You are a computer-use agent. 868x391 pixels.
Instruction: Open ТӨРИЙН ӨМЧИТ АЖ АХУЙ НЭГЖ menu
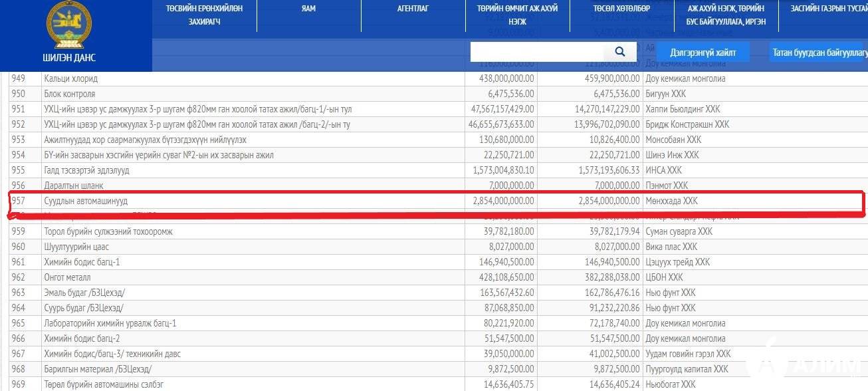pyautogui.click(x=517, y=15)
